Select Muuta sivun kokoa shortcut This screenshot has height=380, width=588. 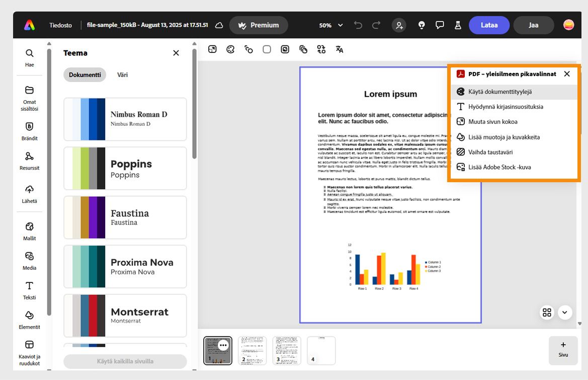point(514,121)
